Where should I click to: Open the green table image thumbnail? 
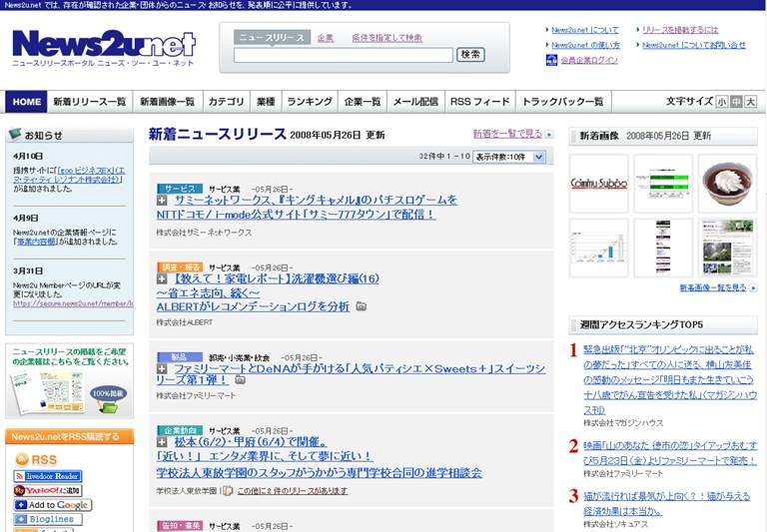[663, 184]
